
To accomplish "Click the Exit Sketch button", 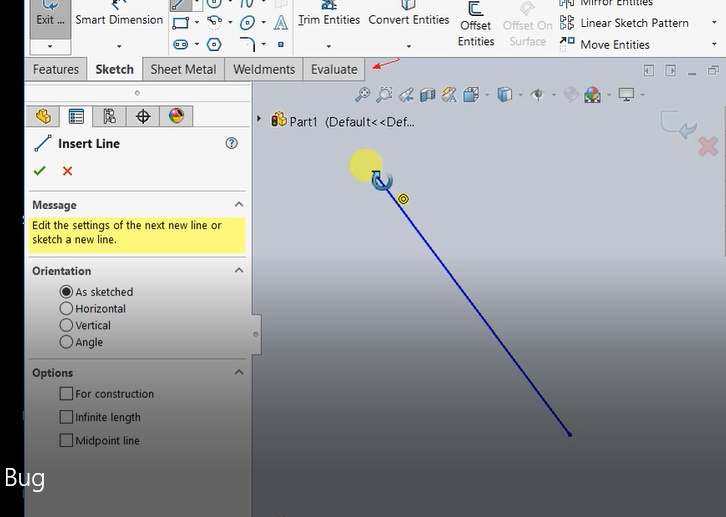I will point(50,17).
